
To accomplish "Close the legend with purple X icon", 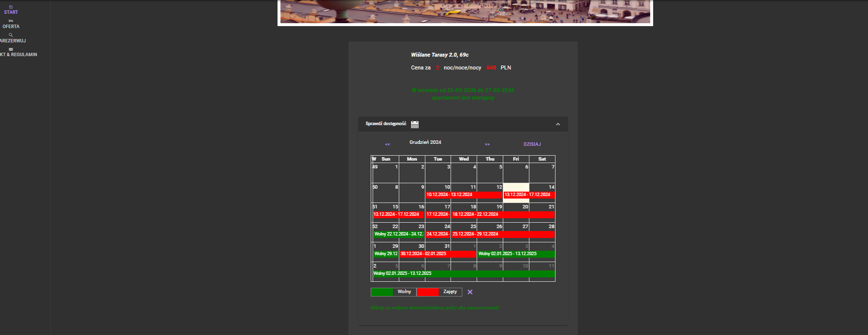I will click(x=470, y=292).
